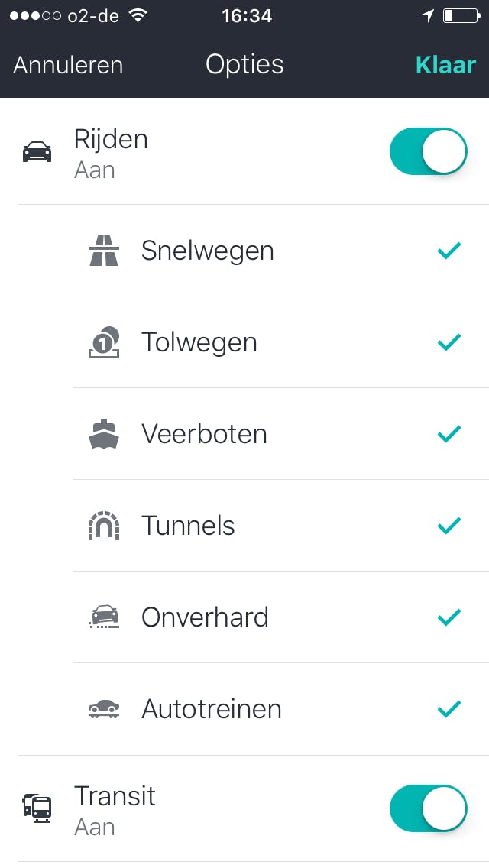This screenshot has width=489, height=868.
Task: Deselect the Veerboten checkmark
Action: pos(449,434)
